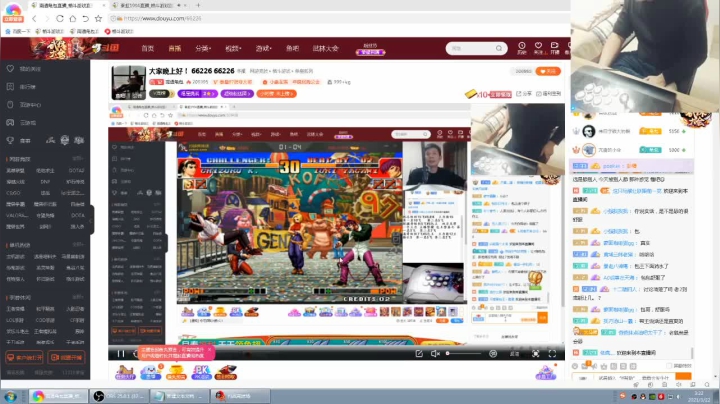Expand the 游戏 dropdown in navigation

[264, 48]
